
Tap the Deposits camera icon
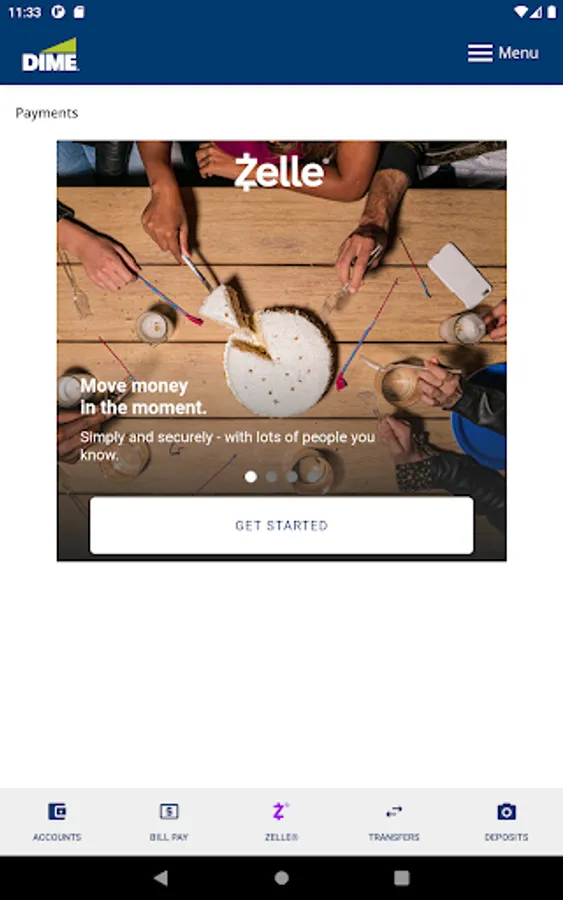click(x=506, y=812)
